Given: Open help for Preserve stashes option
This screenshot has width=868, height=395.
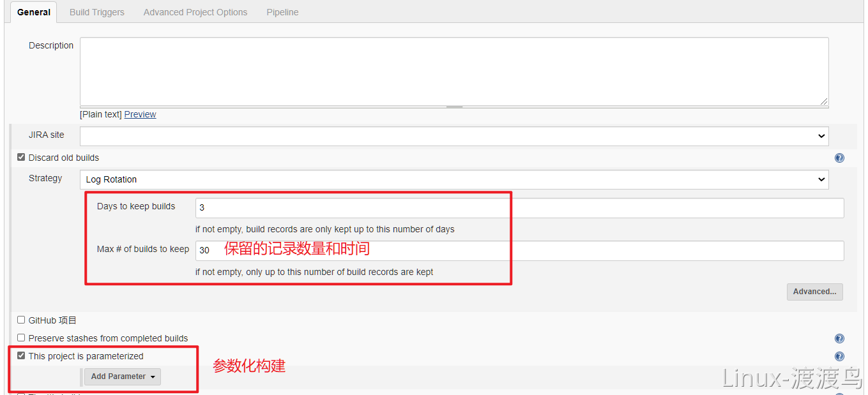Looking at the screenshot, I should point(839,339).
